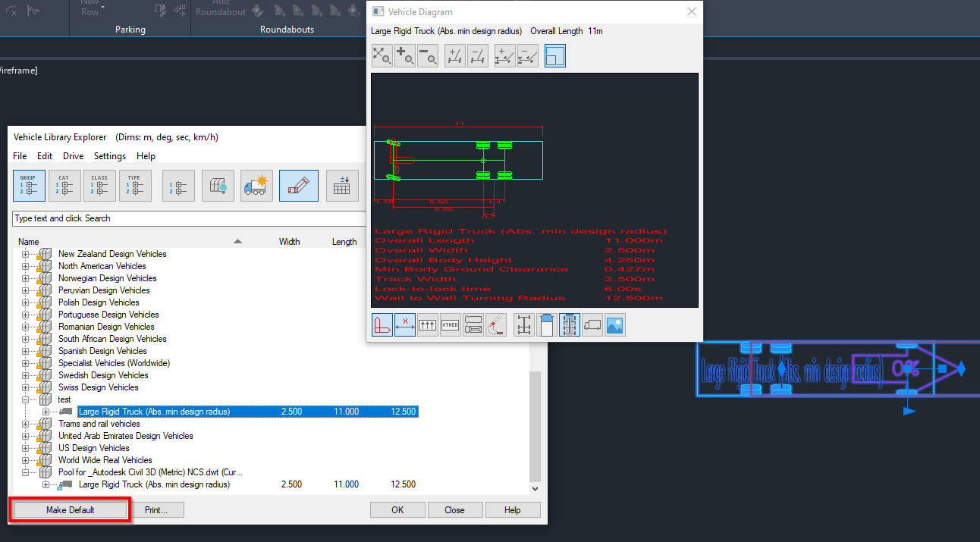
Task: Collapse the test group
Action: click(x=25, y=399)
